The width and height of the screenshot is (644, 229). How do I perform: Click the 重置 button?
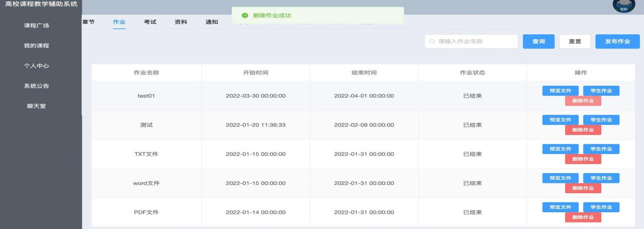(575, 42)
